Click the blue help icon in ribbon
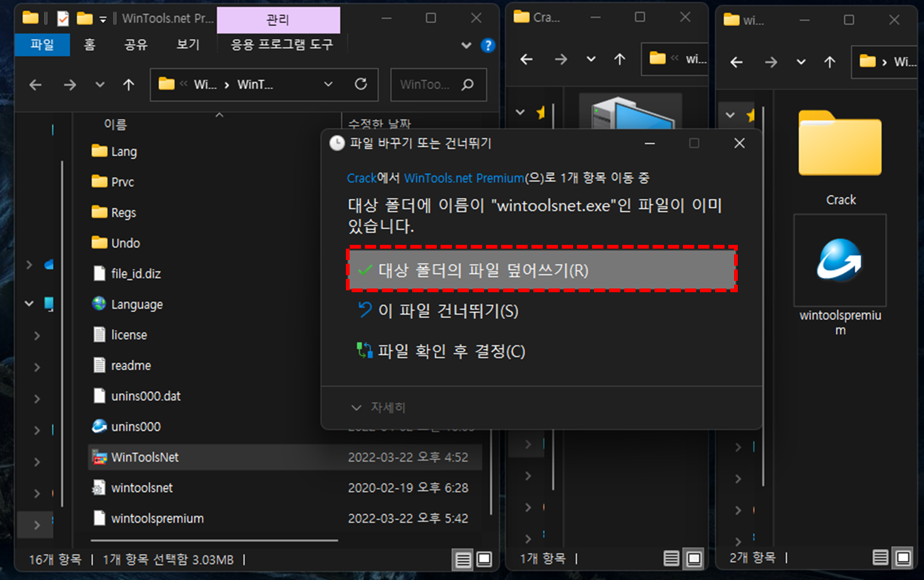924x580 pixels. (x=488, y=45)
